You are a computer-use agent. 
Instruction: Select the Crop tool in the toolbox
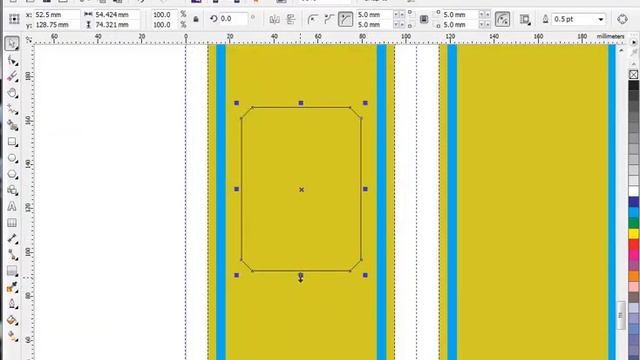pos(12,76)
